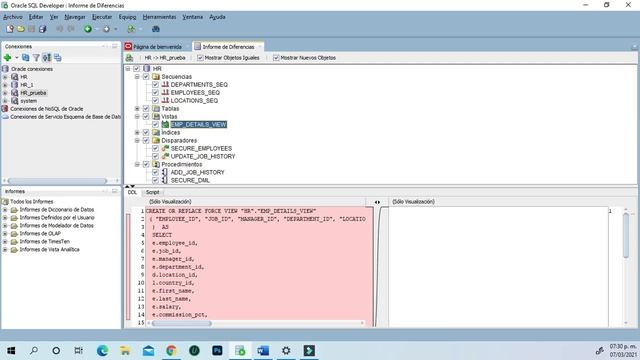This screenshot has height=360, width=640.
Task: Uncheck the LOCATIONS_SEQ checkbox
Action: point(155,100)
